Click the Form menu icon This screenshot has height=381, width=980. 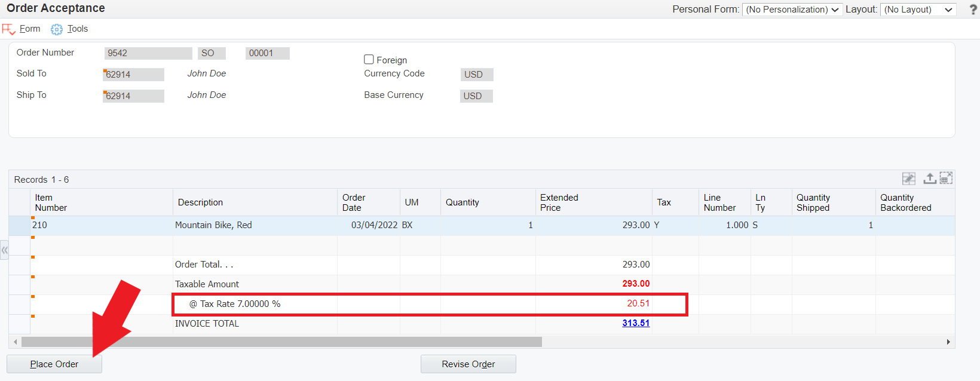tap(8, 29)
